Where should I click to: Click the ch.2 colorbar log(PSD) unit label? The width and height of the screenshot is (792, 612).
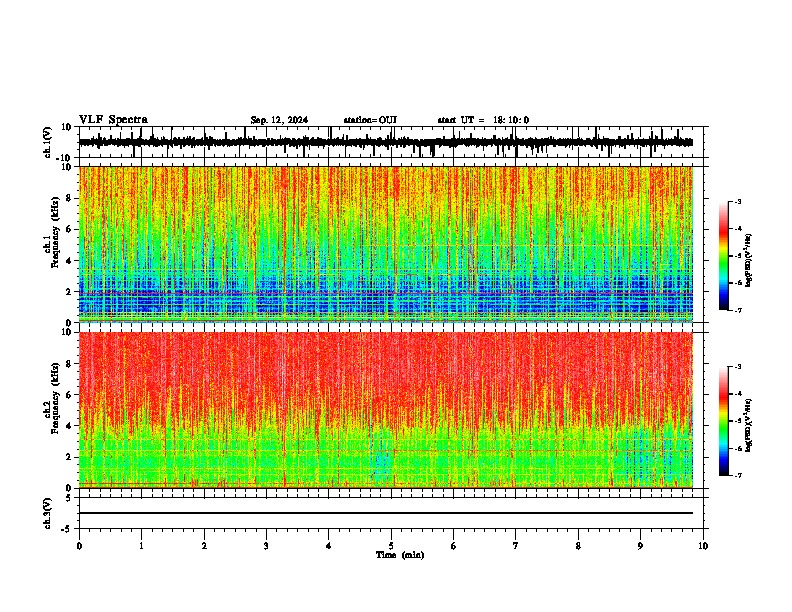click(749, 425)
